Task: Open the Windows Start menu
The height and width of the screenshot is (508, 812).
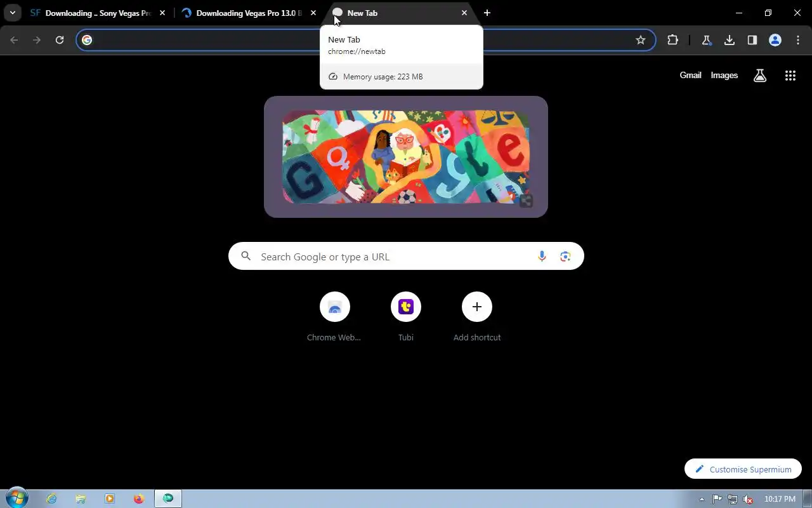Action: click(x=17, y=498)
